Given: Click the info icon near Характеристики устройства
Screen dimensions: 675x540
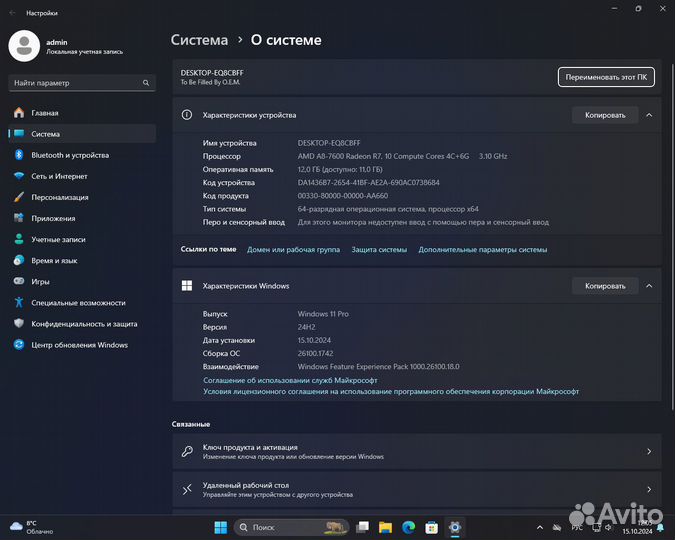Looking at the screenshot, I should click(187, 115).
